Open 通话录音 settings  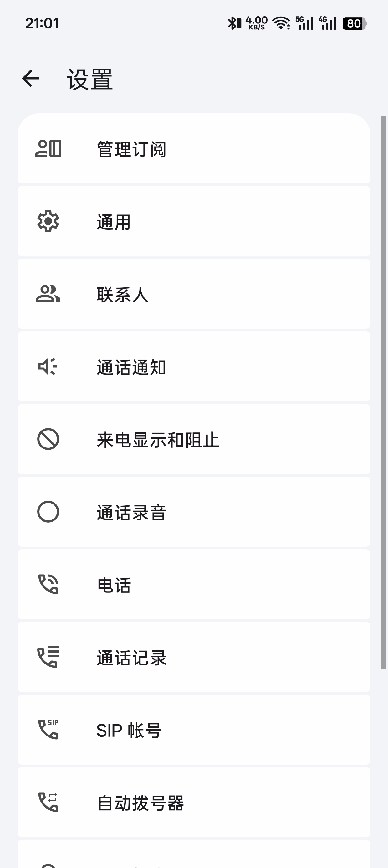coord(194,512)
